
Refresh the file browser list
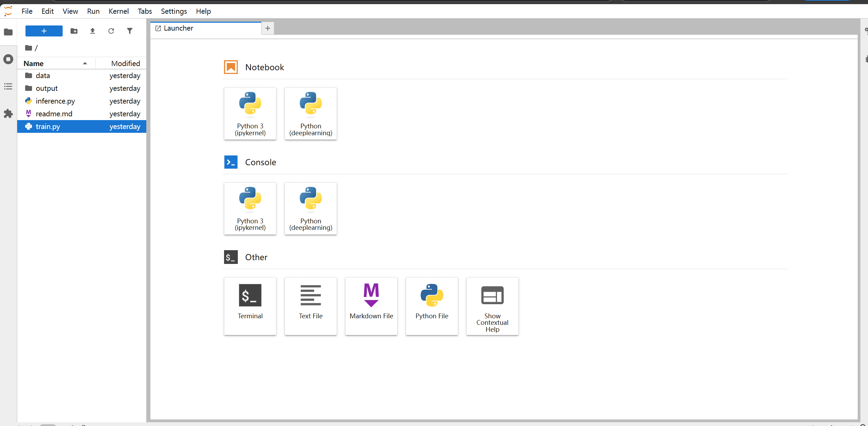pos(111,31)
